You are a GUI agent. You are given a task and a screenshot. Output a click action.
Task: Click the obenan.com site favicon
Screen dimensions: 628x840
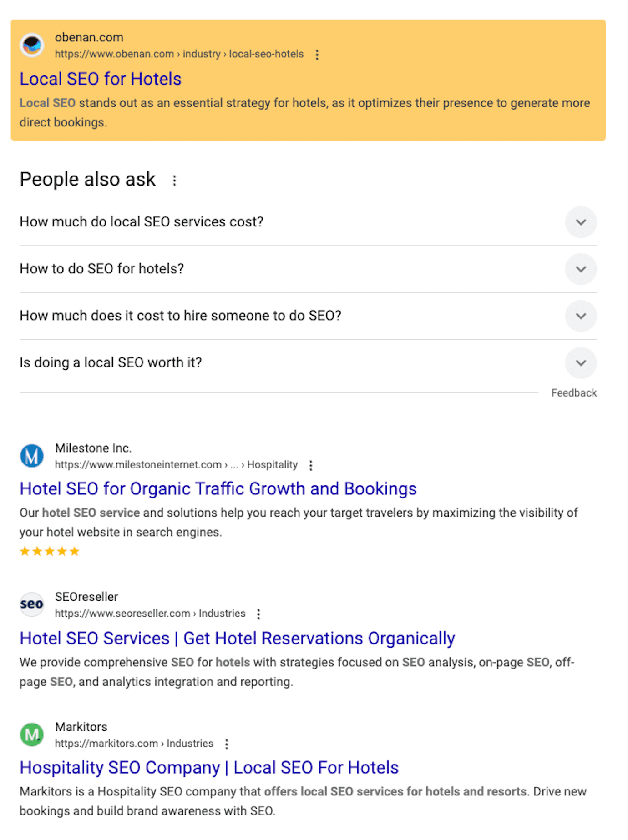point(32,45)
